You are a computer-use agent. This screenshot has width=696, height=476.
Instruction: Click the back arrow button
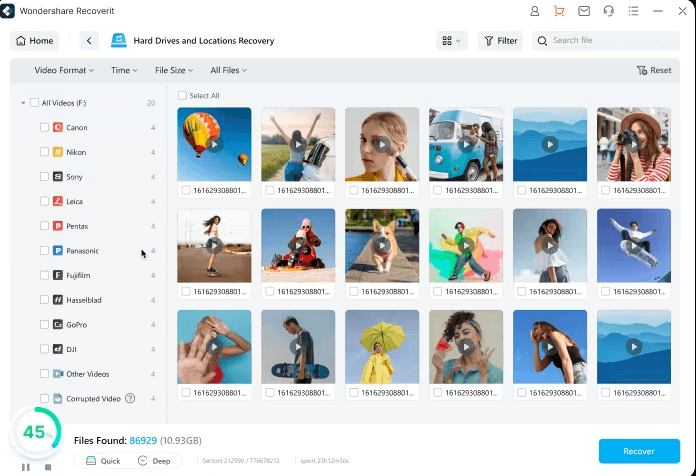point(89,41)
